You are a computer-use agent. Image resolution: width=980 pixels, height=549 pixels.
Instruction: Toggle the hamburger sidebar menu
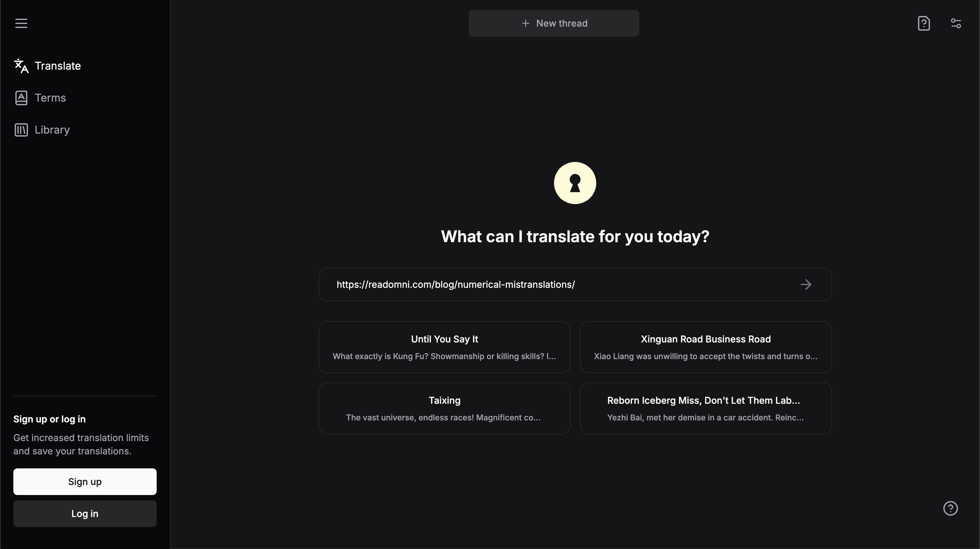pos(21,23)
